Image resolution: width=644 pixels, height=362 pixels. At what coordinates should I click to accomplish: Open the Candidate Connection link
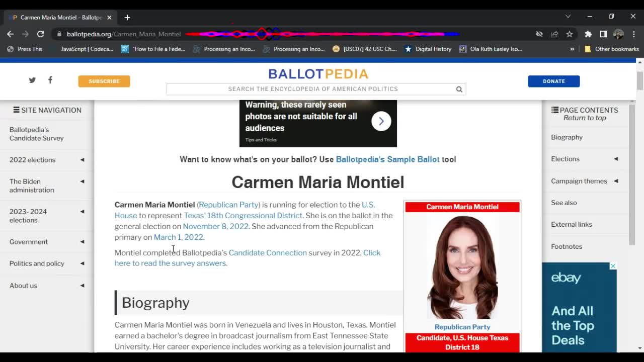[x=268, y=252]
